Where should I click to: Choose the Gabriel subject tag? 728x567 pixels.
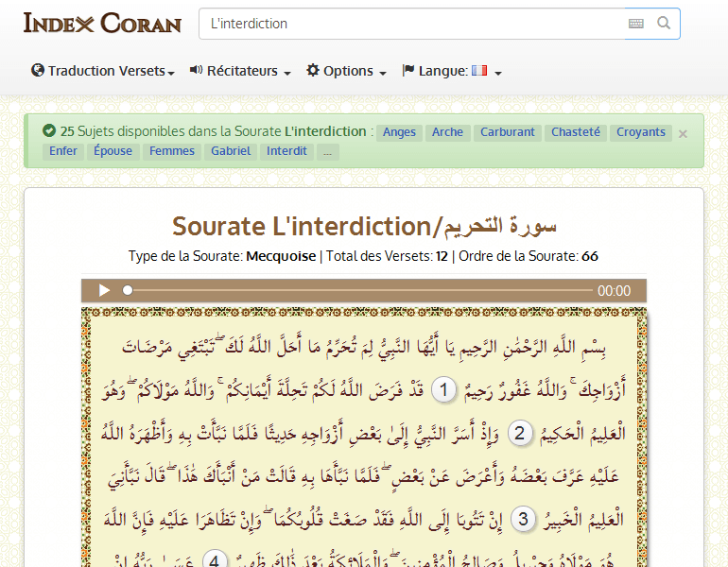[x=231, y=151]
